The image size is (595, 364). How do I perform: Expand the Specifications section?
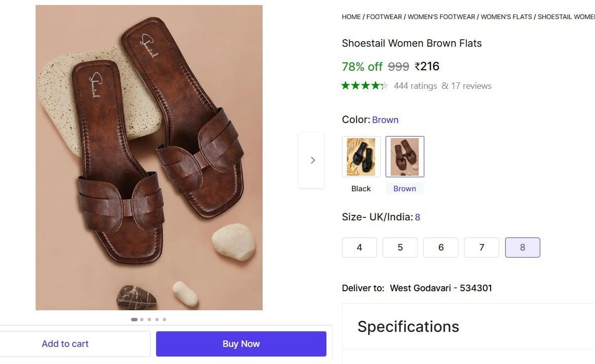pos(408,326)
